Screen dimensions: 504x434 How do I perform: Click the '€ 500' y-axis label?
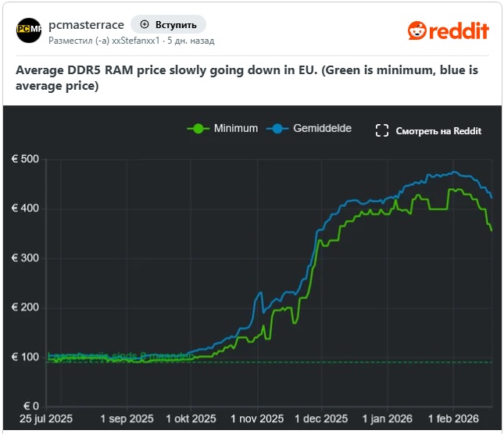(25, 160)
